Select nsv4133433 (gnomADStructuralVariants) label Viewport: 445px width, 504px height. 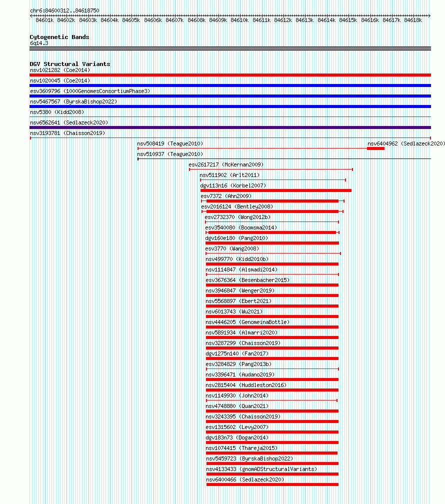point(261,469)
